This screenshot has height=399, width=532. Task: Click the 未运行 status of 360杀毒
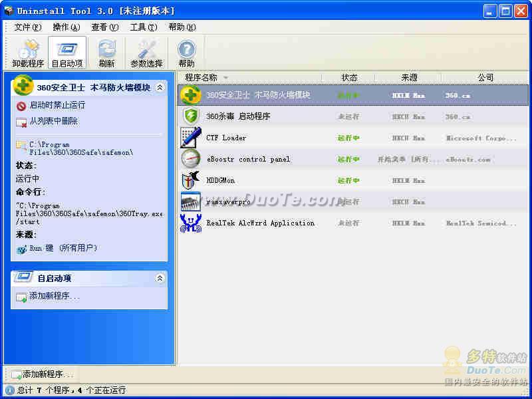348,117
